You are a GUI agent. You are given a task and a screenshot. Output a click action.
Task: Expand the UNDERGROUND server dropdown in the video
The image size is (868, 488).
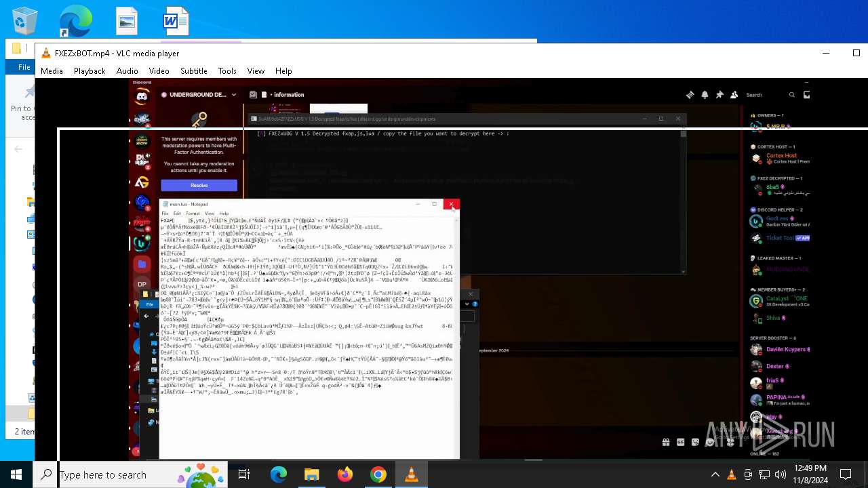pyautogui.click(x=234, y=95)
